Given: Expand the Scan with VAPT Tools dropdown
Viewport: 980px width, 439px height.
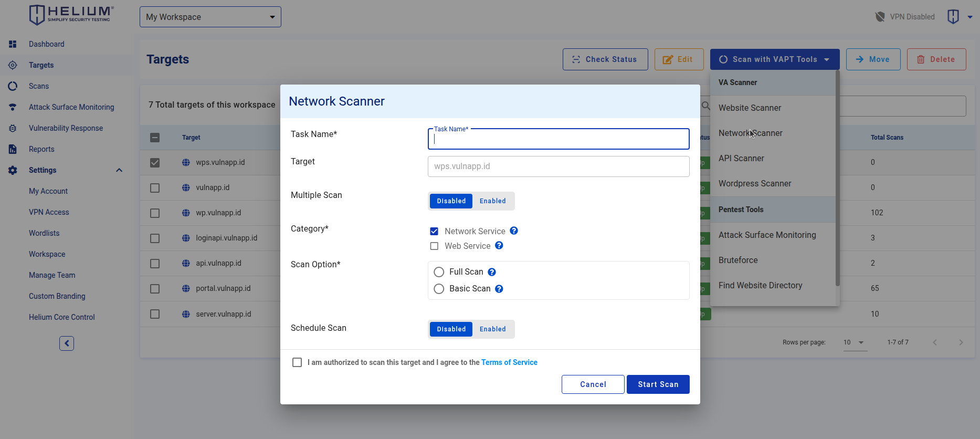Looking at the screenshot, I should tap(775, 59).
